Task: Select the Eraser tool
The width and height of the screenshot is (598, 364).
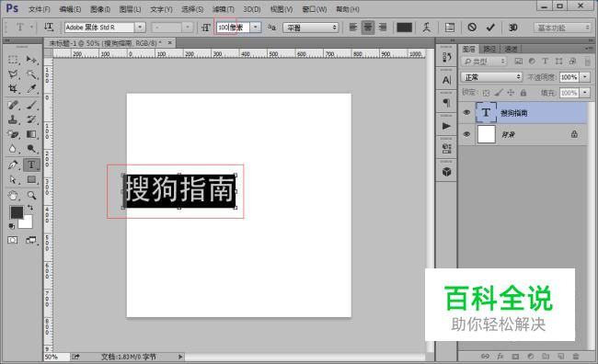Action: [13, 134]
